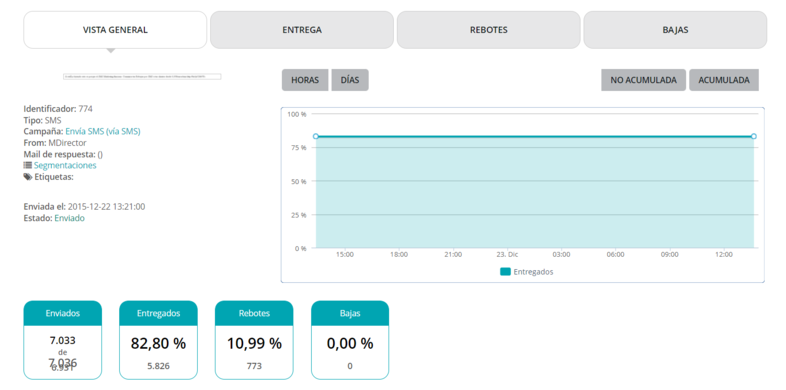Screen dimensions: 786x390
Task: Click the 773 bounces count
Action: click(254, 366)
